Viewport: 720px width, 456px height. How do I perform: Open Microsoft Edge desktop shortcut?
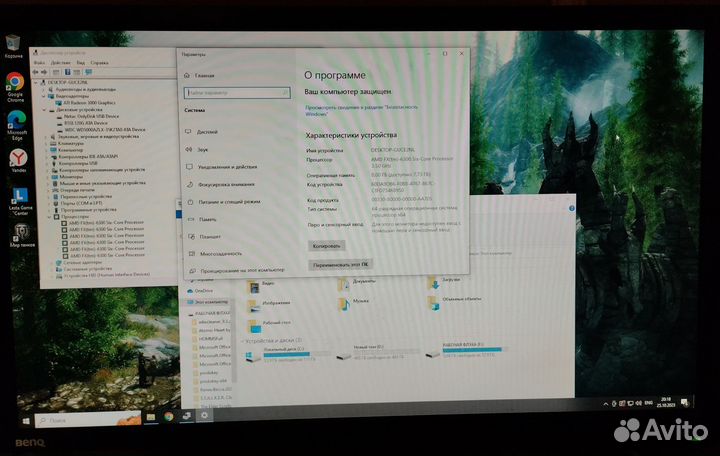click(17, 125)
